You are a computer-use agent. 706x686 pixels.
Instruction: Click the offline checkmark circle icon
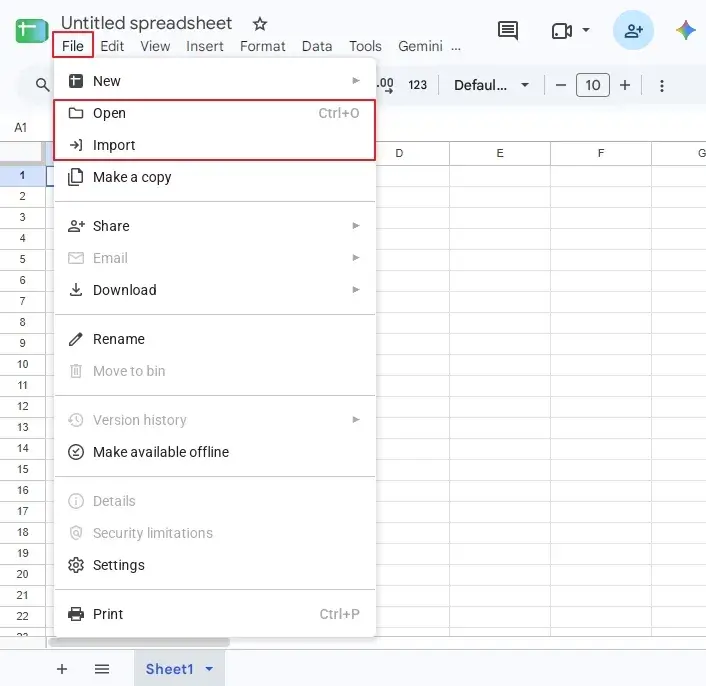point(76,452)
